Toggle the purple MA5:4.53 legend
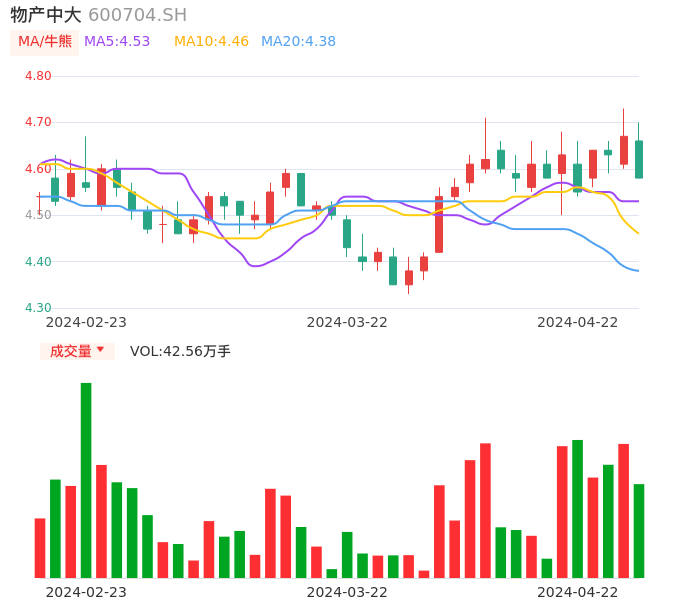The image size is (686, 606). [117, 42]
